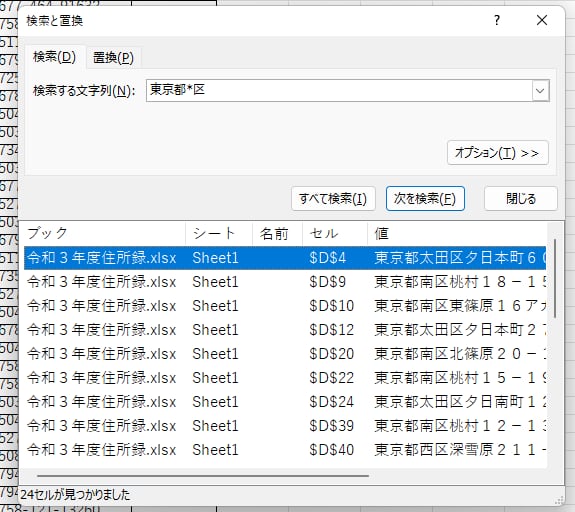Click the 名前 column header
The image size is (575, 512).
click(278, 233)
